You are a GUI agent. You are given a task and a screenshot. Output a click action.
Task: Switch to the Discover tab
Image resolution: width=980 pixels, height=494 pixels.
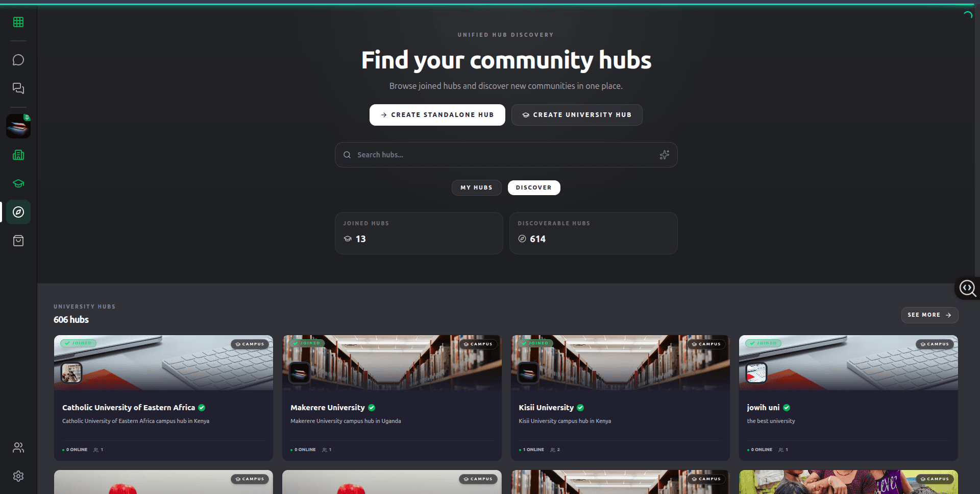534,187
